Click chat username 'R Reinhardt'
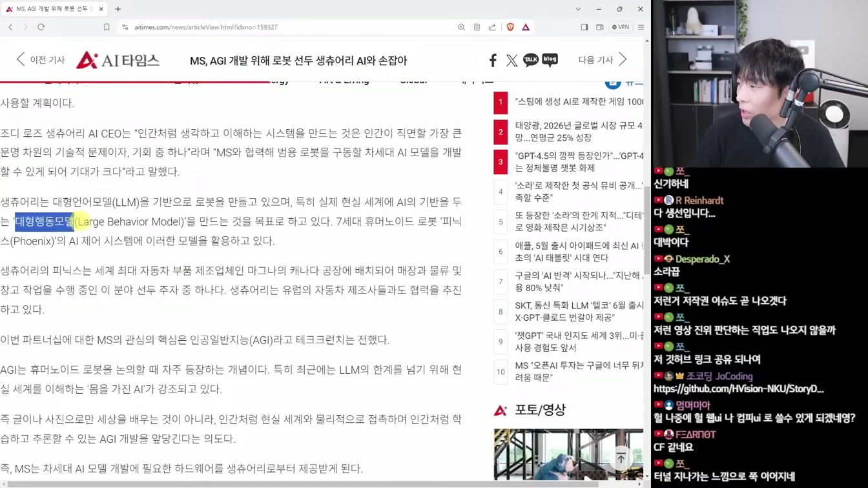Image resolution: width=868 pixels, height=488 pixels. coord(699,201)
